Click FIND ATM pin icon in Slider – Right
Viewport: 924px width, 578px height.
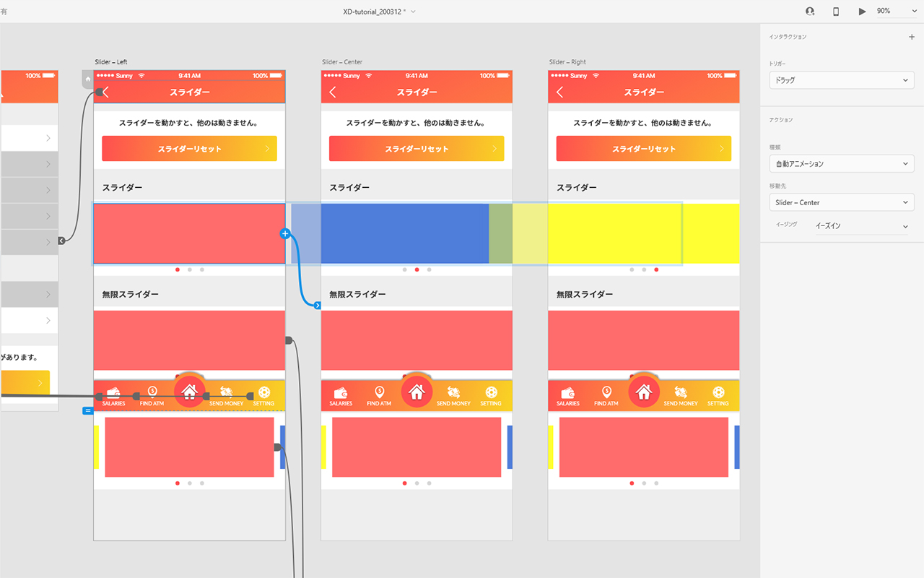tap(606, 392)
